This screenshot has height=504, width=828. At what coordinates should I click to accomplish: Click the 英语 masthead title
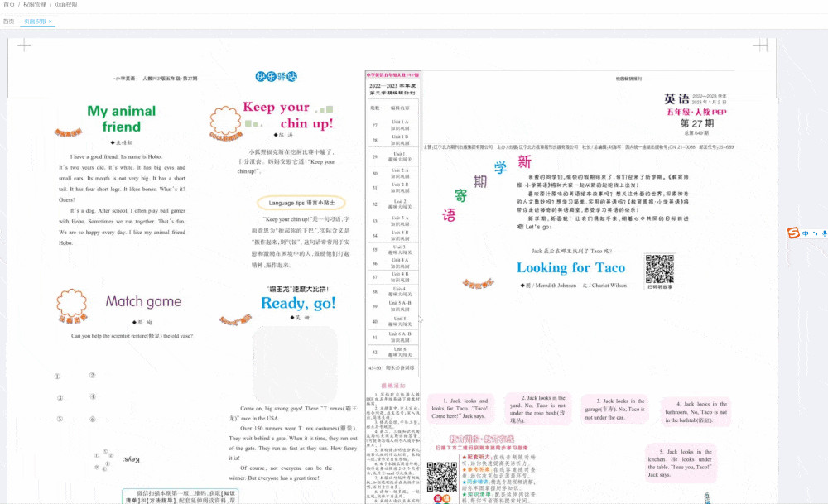pos(676,98)
